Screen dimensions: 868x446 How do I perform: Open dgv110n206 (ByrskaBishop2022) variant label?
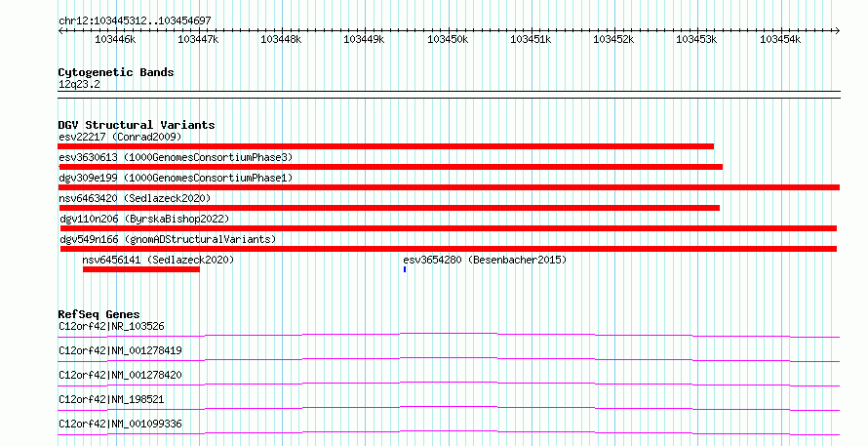[x=144, y=219]
